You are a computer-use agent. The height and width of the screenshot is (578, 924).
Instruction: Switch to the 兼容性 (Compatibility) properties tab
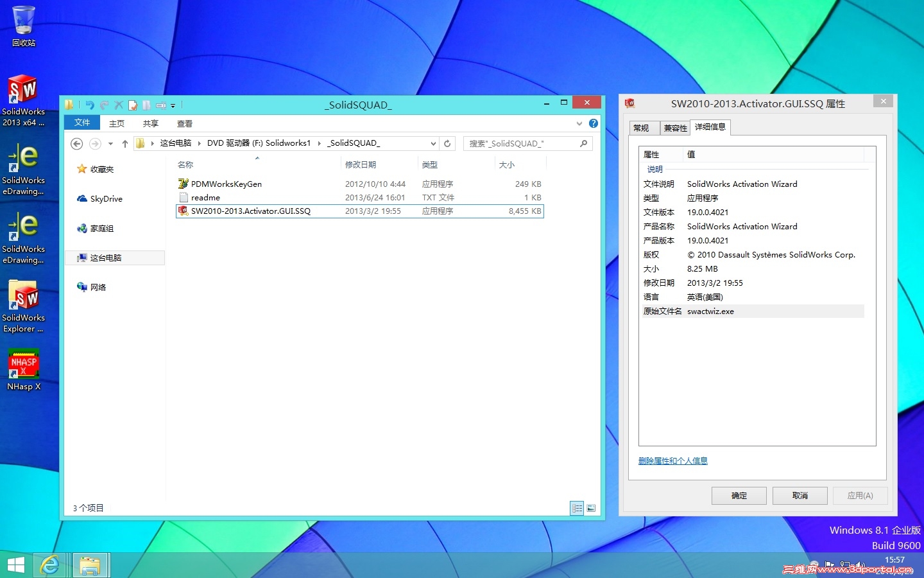[676, 128]
